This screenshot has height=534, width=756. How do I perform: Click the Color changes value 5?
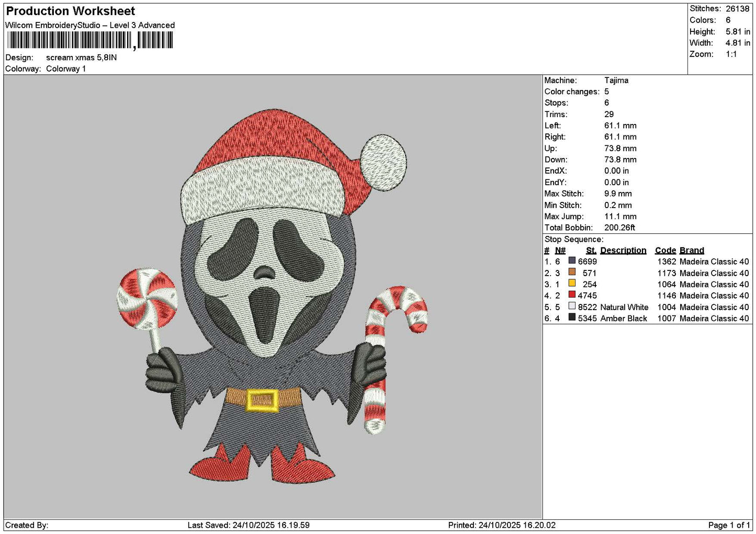click(607, 92)
